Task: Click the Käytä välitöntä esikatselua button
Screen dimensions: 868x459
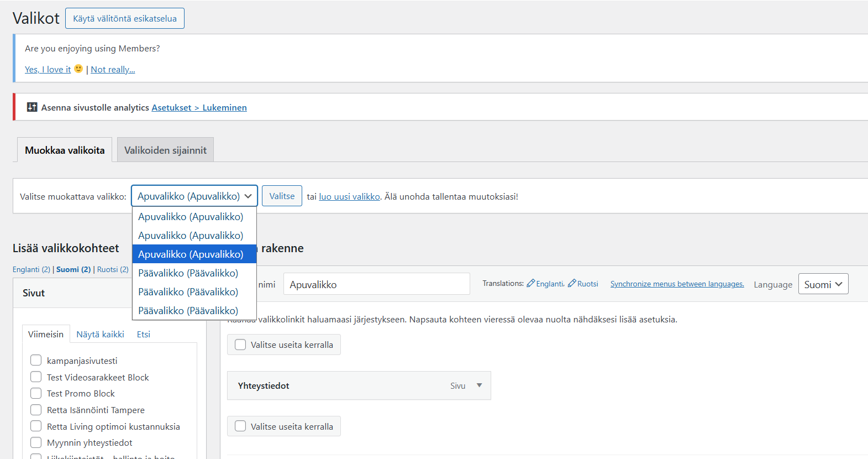Action: pyautogui.click(x=125, y=18)
